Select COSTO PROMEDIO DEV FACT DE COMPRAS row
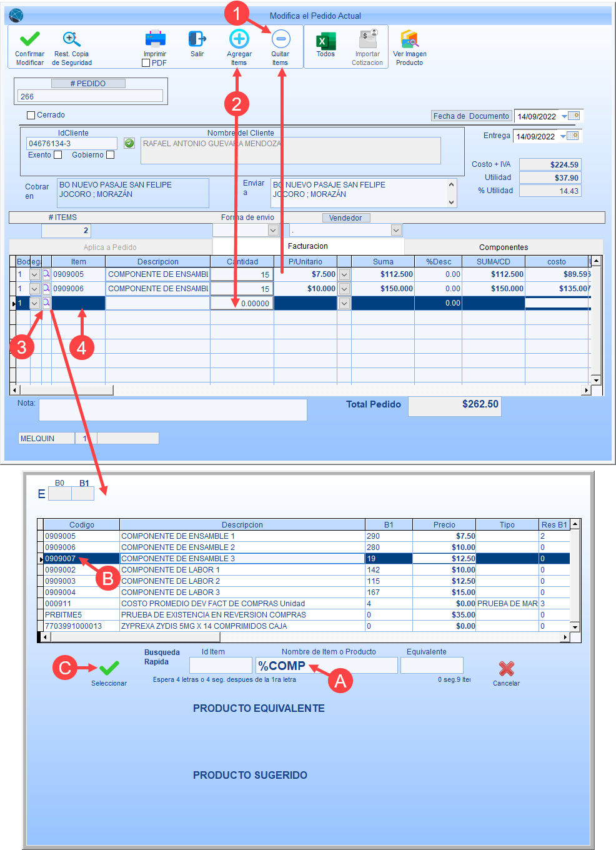 pos(307,604)
